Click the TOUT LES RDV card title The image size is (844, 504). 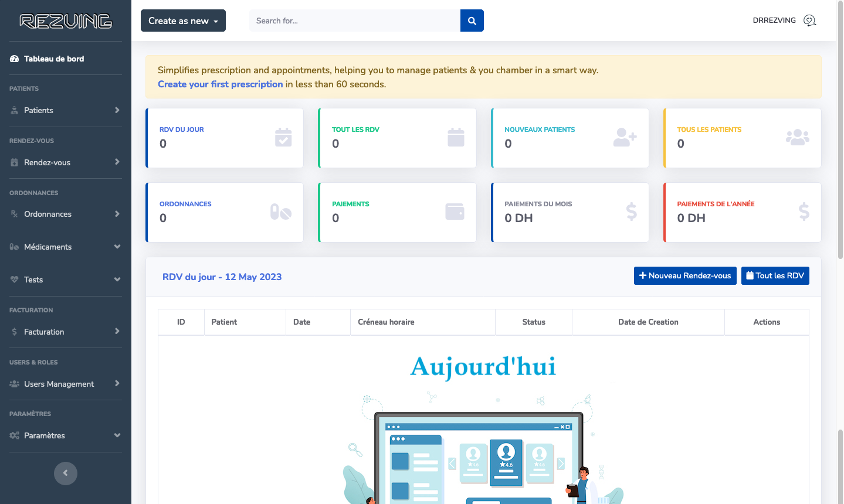pos(355,130)
